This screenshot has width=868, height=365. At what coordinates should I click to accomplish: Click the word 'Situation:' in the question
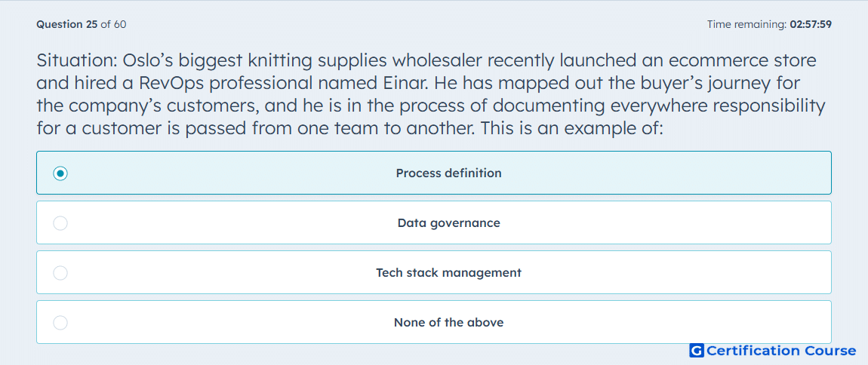coord(75,61)
